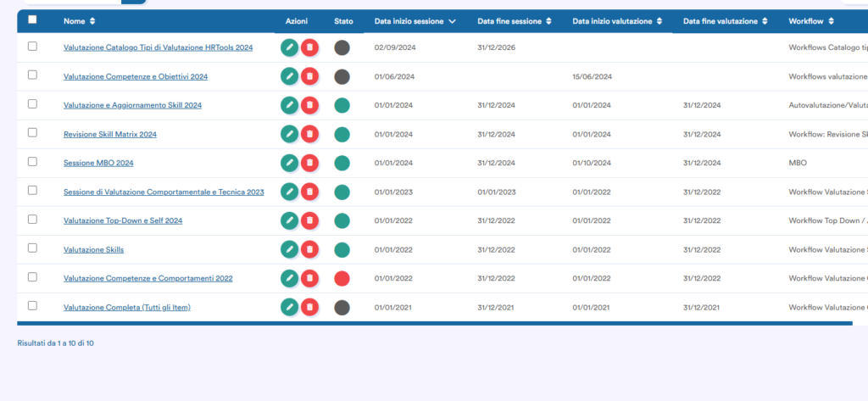Sort by Data fine valutazione column
Image resolution: width=868 pixels, height=401 pixels.
(x=726, y=21)
